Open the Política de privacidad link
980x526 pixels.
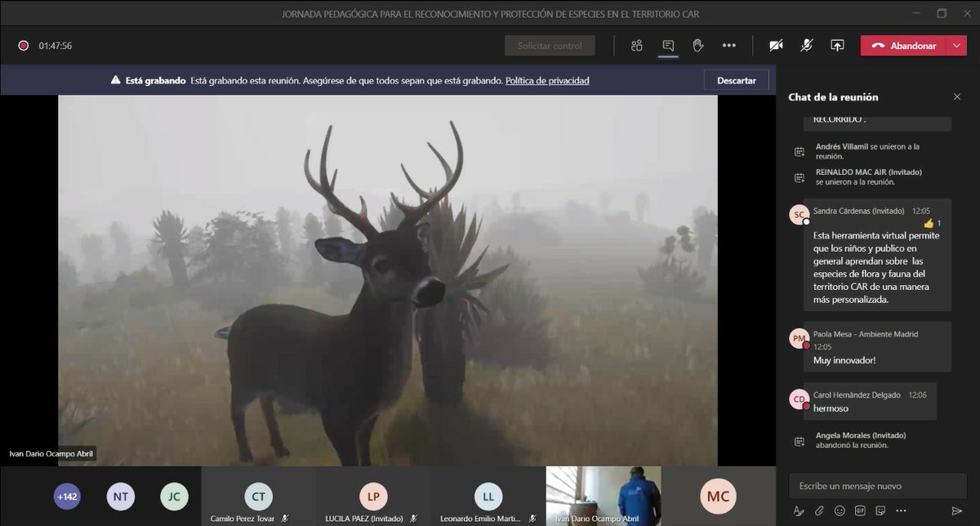[547, 81]
